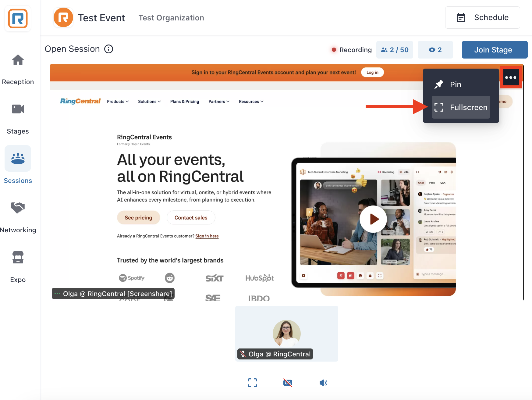Screen dimensions: 532x400
Task: Click Test Organization text in header
Action: point(171,18)
